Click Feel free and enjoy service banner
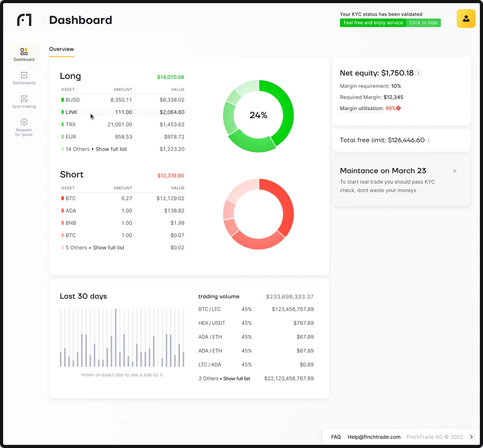The image size is (483, 448). pos(373,23)
